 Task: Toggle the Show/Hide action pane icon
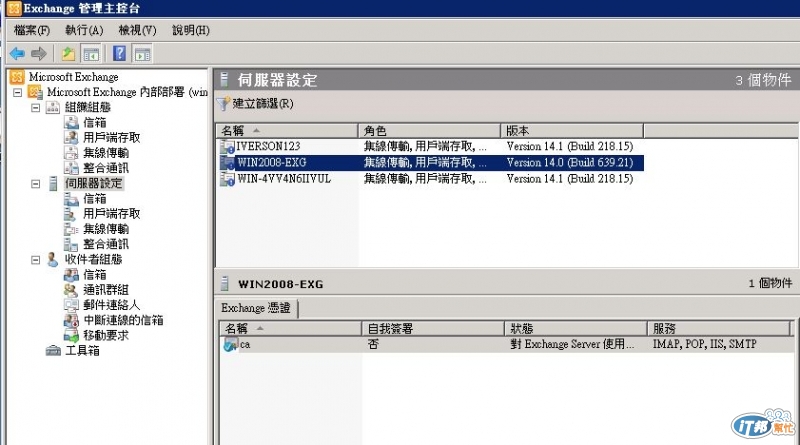142,54
